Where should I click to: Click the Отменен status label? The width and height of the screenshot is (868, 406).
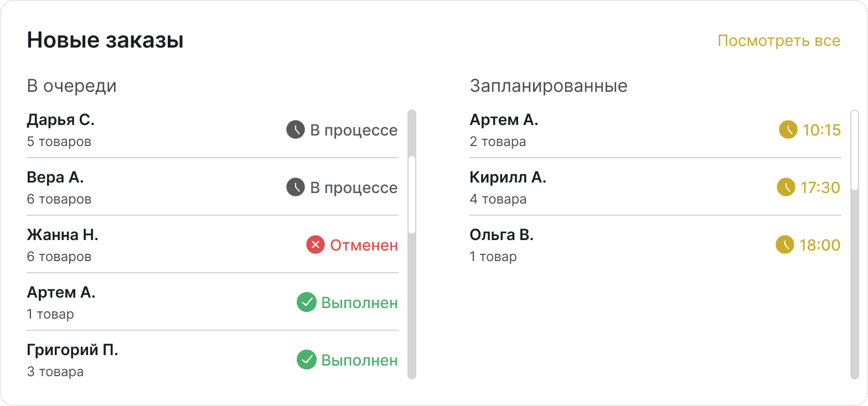coord(364,245)
